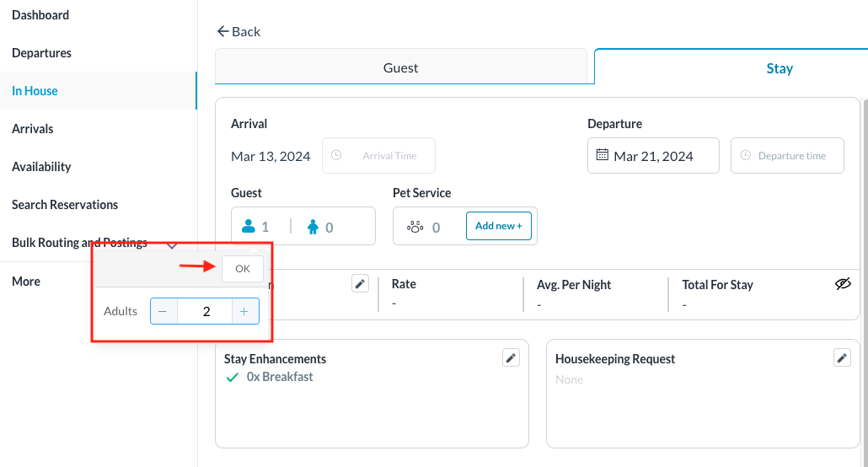The width and height of the screenshot is (868, 467).
Task: Increase adults count with plus button
Action: [244, 312]
